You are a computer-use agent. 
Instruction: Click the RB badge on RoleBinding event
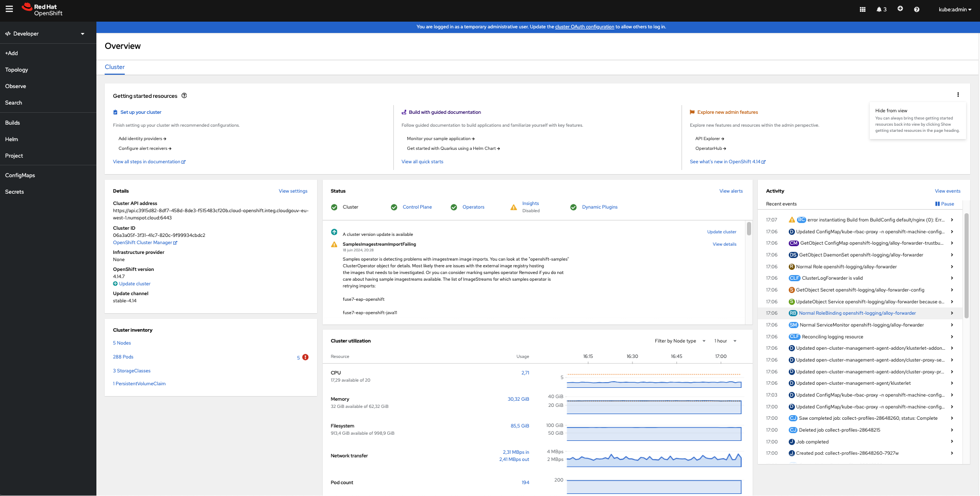tap(793, 313)
